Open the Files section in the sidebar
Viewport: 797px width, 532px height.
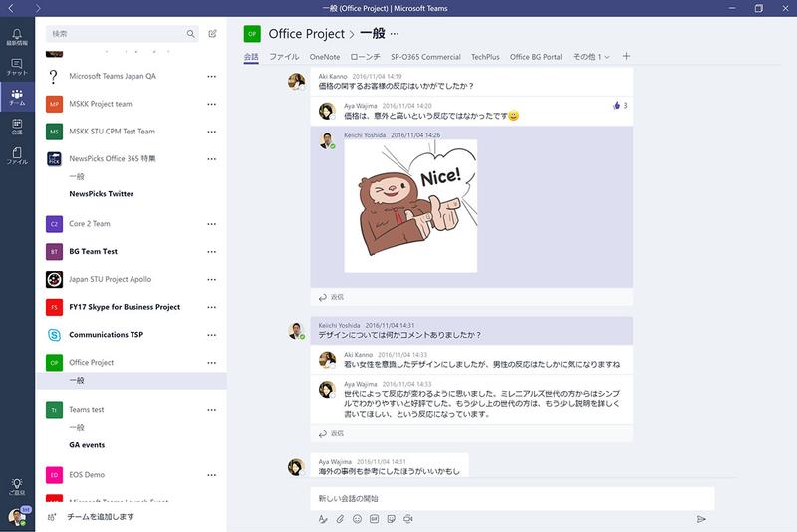17,156
